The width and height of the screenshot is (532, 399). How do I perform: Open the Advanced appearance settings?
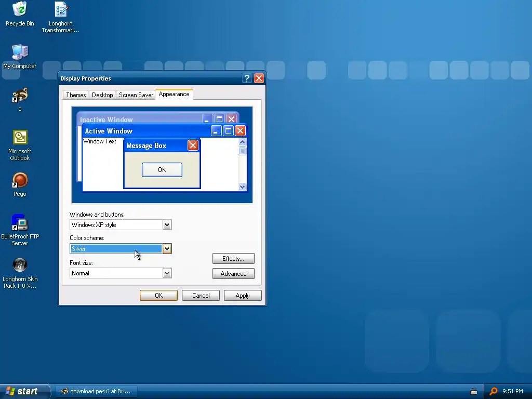pos(233,273)
